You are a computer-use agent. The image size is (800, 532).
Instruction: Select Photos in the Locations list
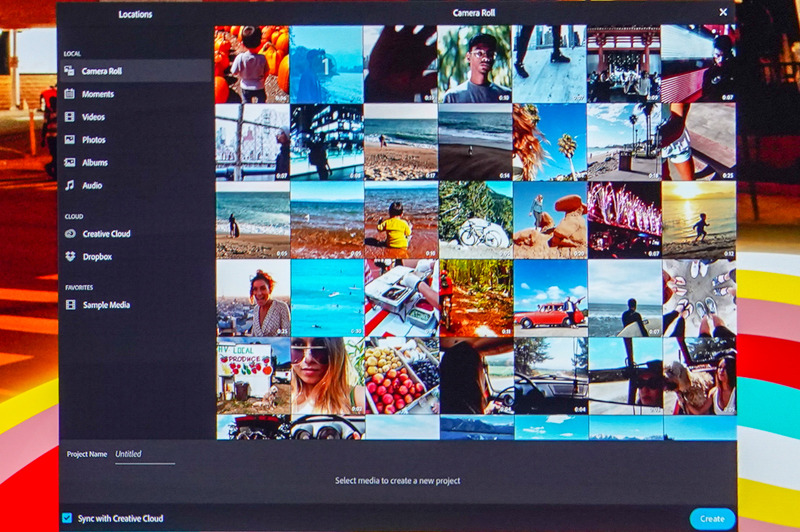pos(136,140)
